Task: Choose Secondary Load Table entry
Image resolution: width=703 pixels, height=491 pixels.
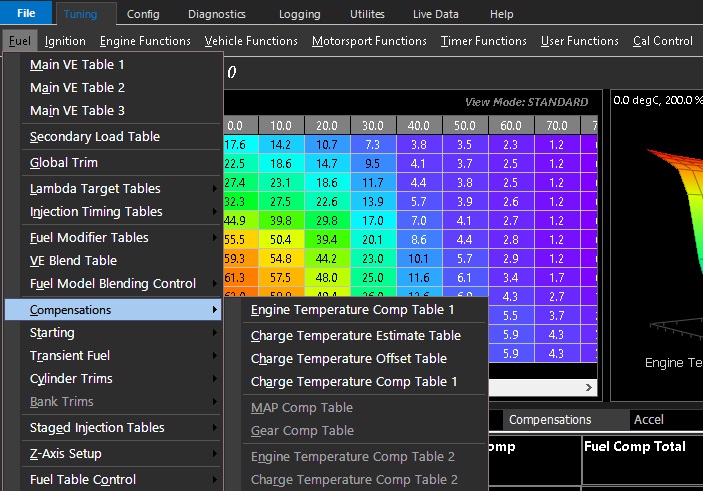Action: [95, 136]
